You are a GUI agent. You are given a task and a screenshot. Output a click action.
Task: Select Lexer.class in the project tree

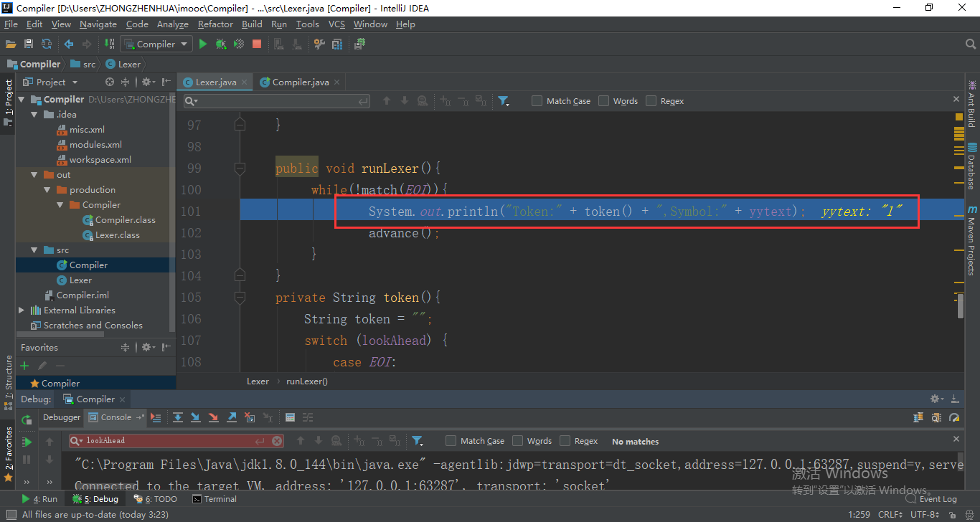click(x=112, y=235)
